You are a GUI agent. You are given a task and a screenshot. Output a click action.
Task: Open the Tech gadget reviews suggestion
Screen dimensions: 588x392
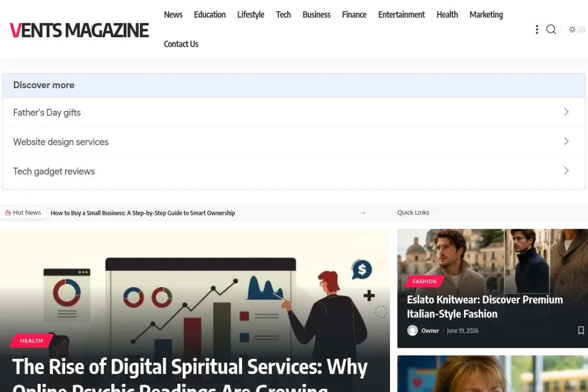(294, 171)
